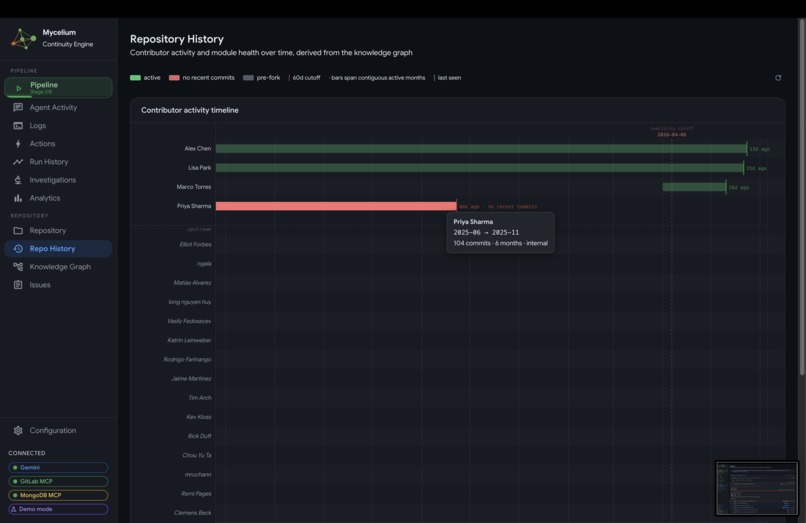The height and width of the screenshot is (523, 806).
Task: Open the Issues list
Action: pyautogui.click(x=58, y=284)
